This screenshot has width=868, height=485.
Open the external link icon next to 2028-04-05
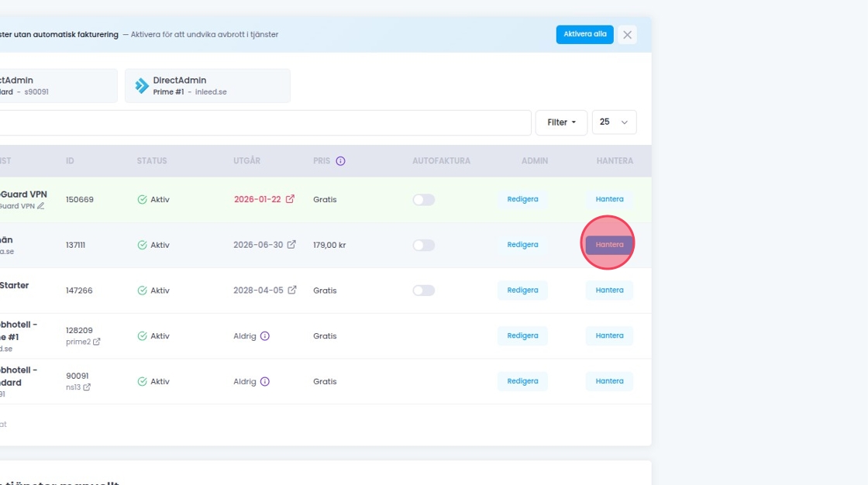click(x=292, y=291)
